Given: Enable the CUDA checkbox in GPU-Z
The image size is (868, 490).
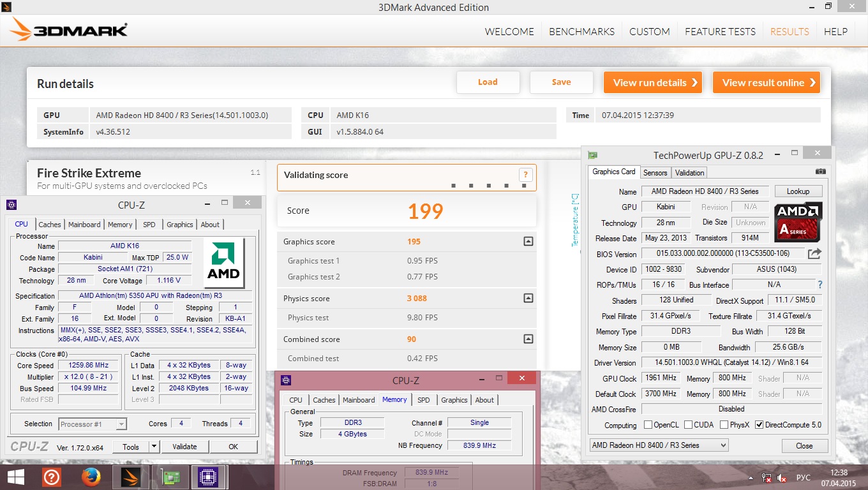Looking at the screenshot, I should [x=689, y=425].
